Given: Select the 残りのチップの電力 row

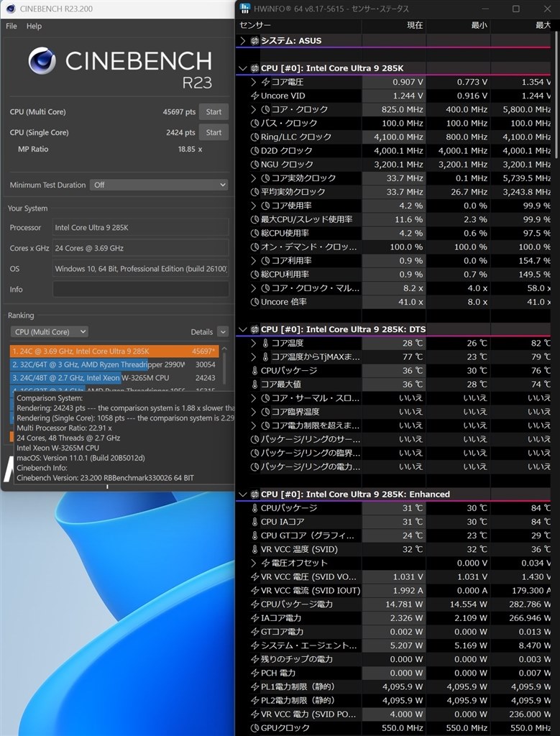Looking at the screenshot, I should tap(393, 659).
